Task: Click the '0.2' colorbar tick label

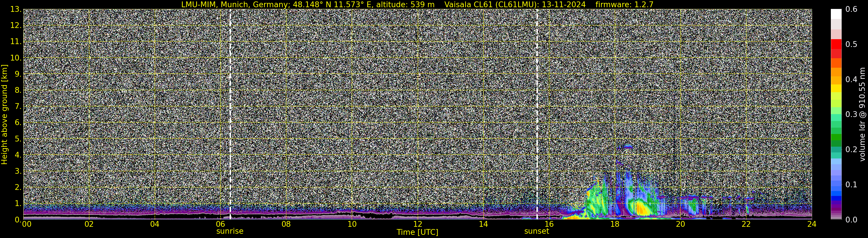Action: (x=852, y=149)
